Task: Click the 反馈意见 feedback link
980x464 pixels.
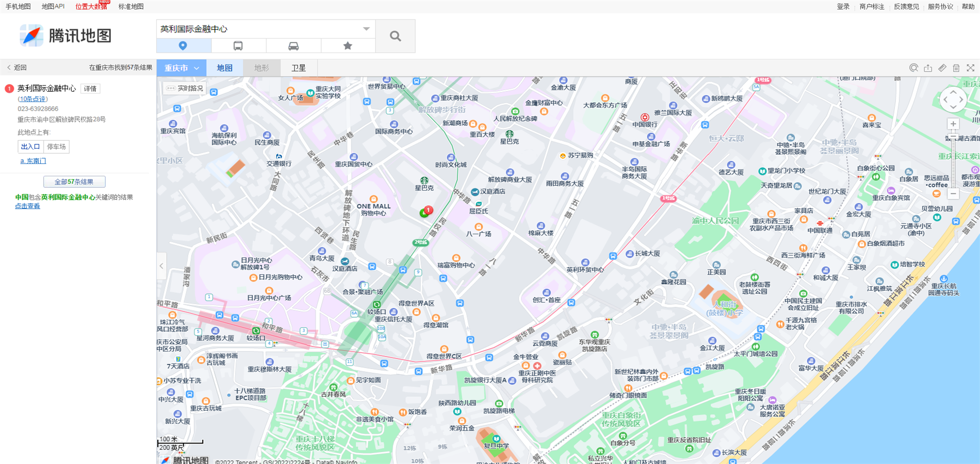Action: pyautogui.click(x=906, y=7)
